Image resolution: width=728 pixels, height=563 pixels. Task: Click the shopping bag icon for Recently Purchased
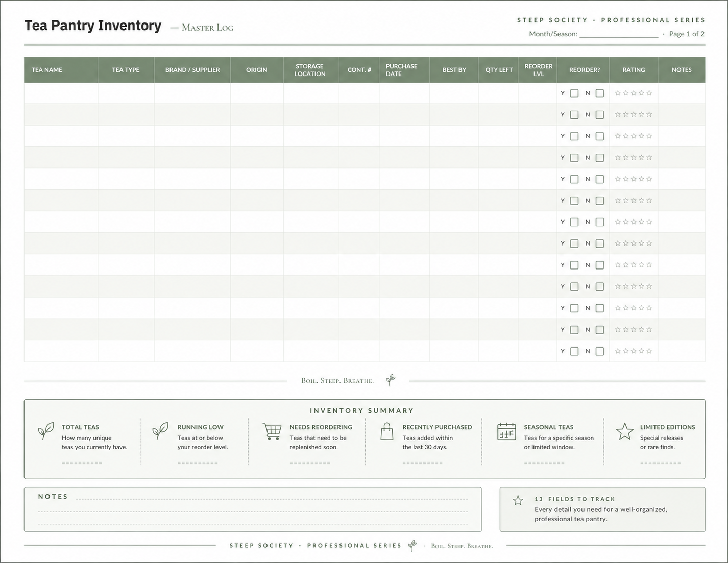[x=387, y=431]
